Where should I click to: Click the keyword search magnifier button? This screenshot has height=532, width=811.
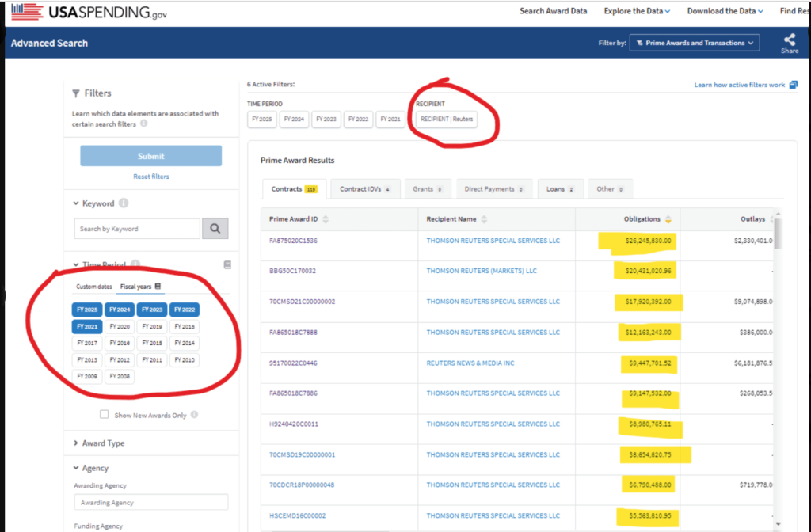pos(215,229)
